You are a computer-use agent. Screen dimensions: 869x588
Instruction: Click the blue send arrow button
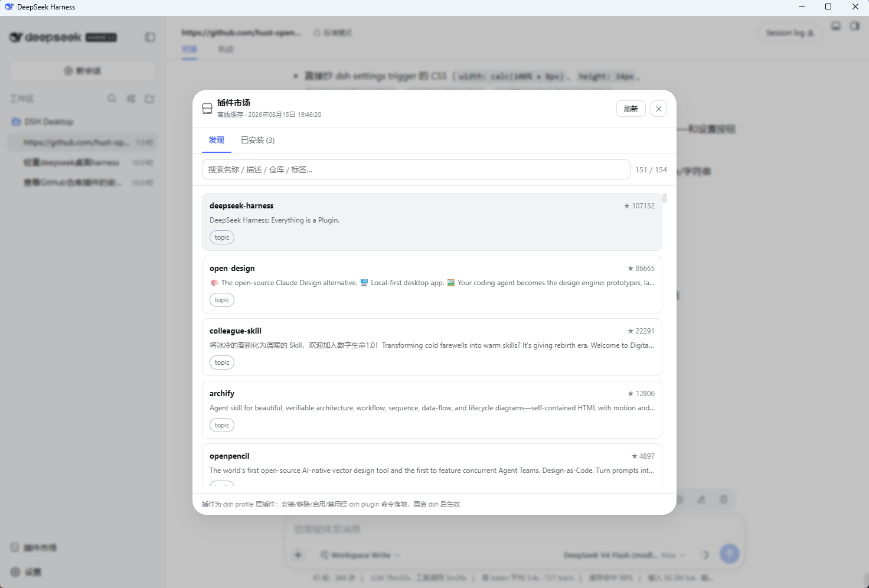(x=730, y=554)
